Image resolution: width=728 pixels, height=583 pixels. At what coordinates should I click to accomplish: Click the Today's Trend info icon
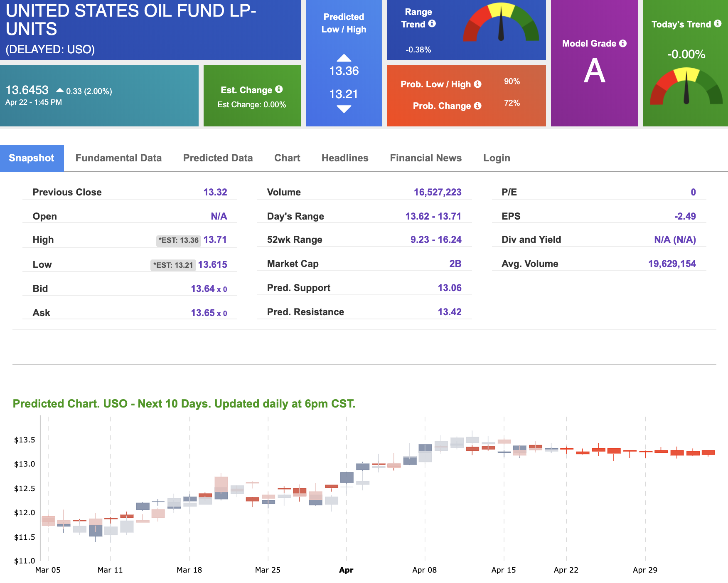718,24
